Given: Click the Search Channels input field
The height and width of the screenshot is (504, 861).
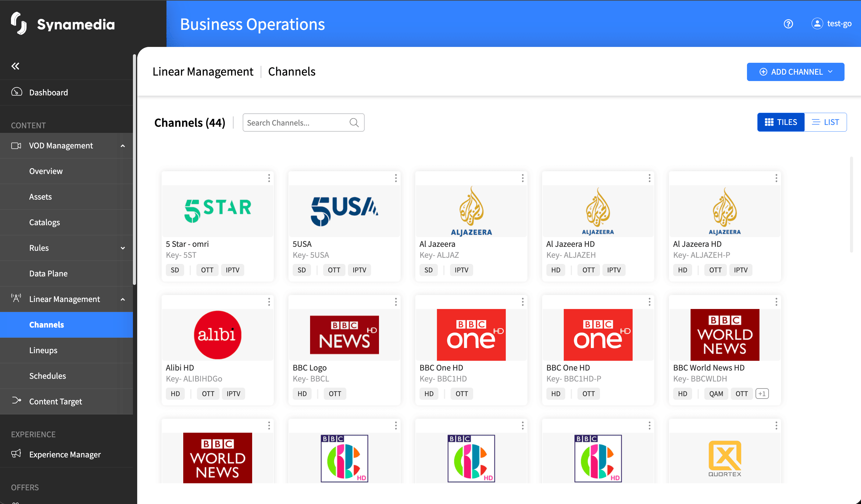Looking at the screenshot, I should point(303,122).
